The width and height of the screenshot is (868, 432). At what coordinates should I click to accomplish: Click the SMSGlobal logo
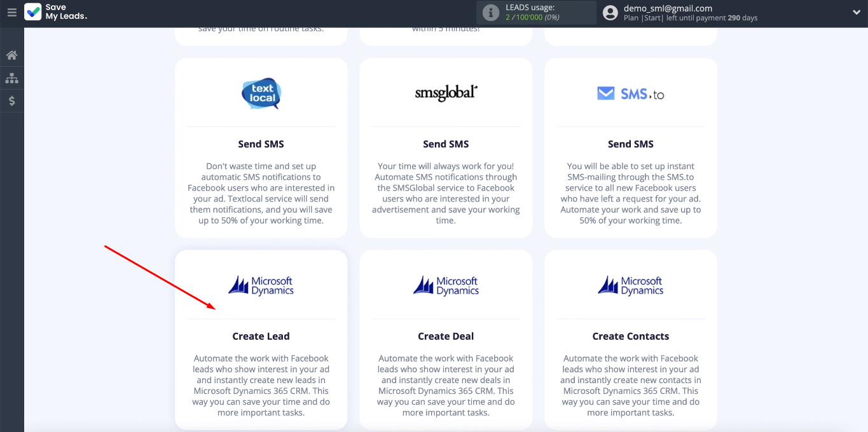(446, 93)
